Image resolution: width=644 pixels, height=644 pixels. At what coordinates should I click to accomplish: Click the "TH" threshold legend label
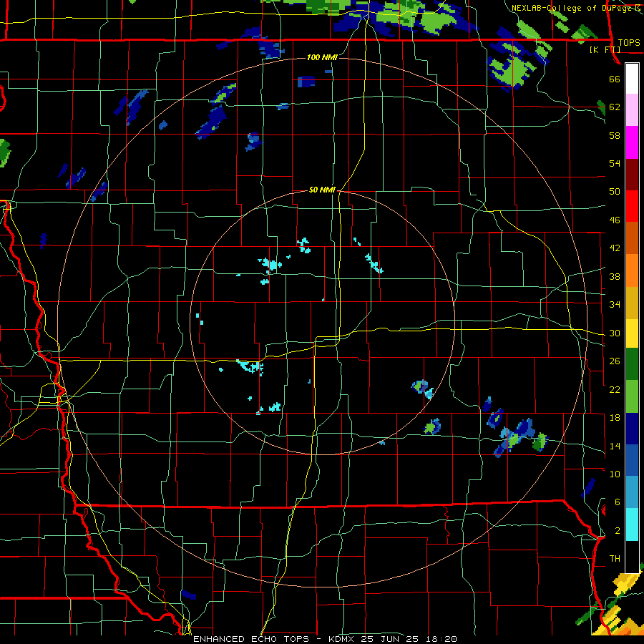615,559
